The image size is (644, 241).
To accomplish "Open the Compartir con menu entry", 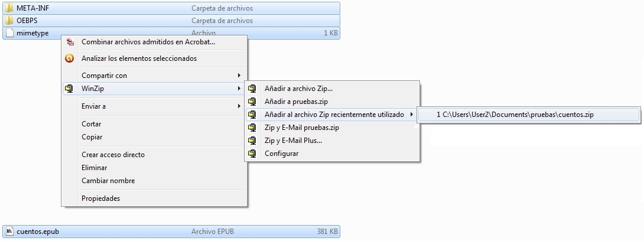I will pos(105,76).
